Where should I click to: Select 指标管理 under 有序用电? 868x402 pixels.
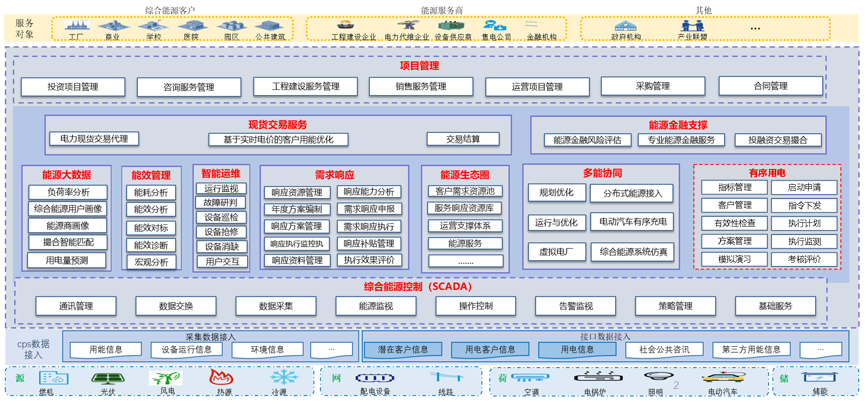[x=734, y=187]
